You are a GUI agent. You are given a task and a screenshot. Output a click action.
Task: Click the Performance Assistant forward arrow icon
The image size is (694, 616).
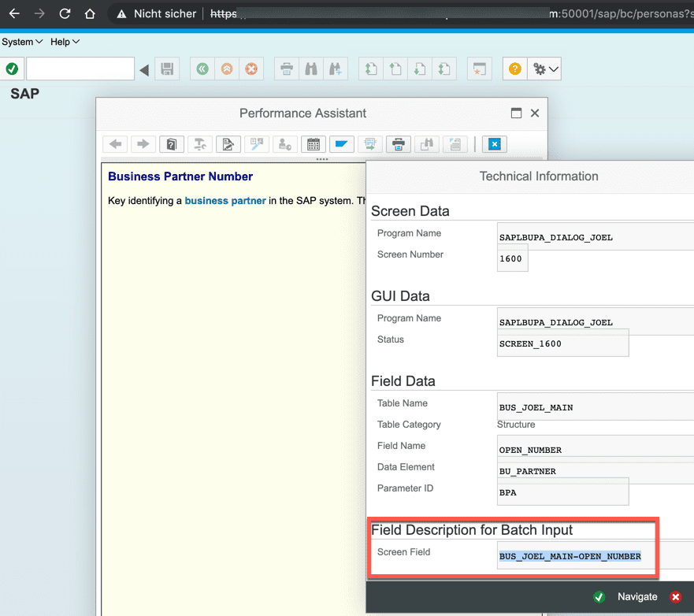(x=143, y=144)
